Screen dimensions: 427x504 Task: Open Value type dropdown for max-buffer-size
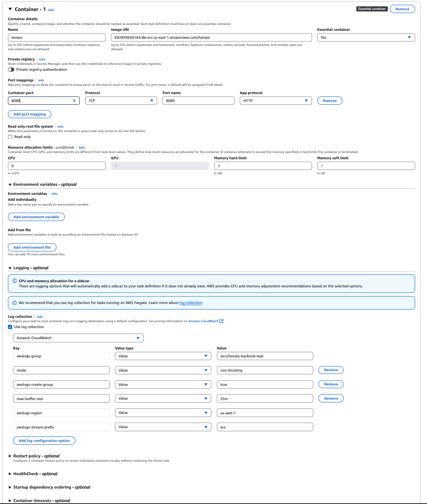pyautogui.click(x=163, y=398)
